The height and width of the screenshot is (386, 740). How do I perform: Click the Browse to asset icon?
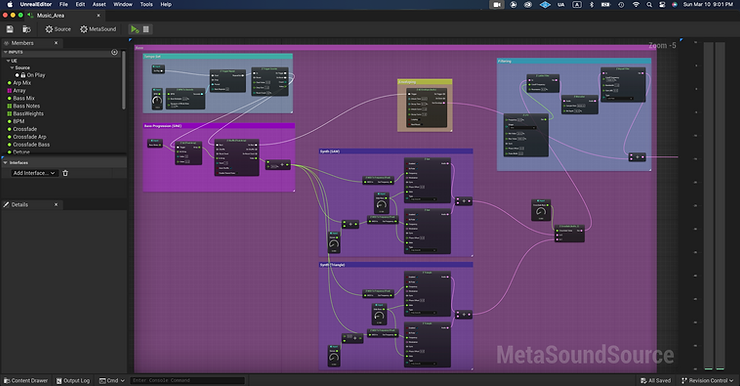pos(26,29)
